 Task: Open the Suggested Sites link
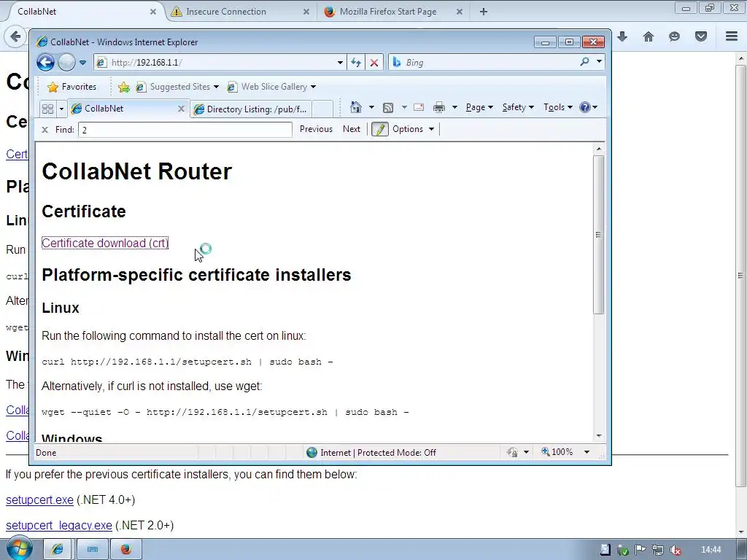[x=177, y=87]
